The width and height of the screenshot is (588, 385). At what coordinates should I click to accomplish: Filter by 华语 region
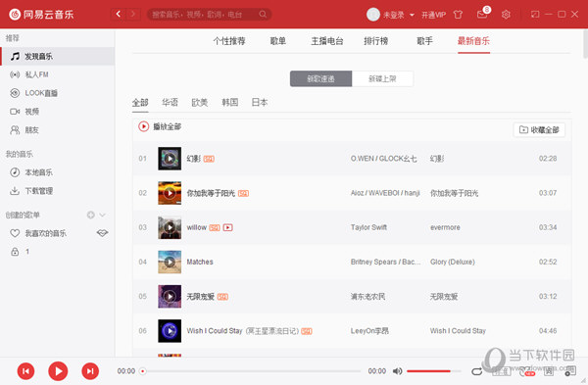(170, 102)
